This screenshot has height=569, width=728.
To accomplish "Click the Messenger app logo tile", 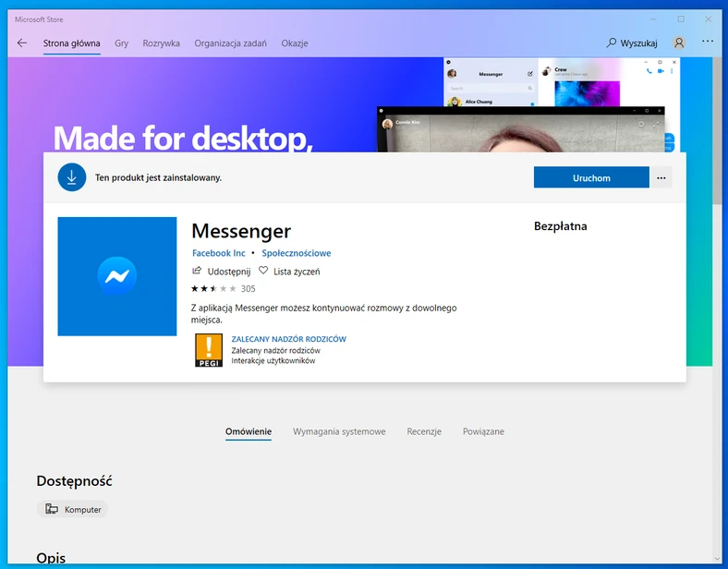I will pyautogui.click(x=117, y=276).
